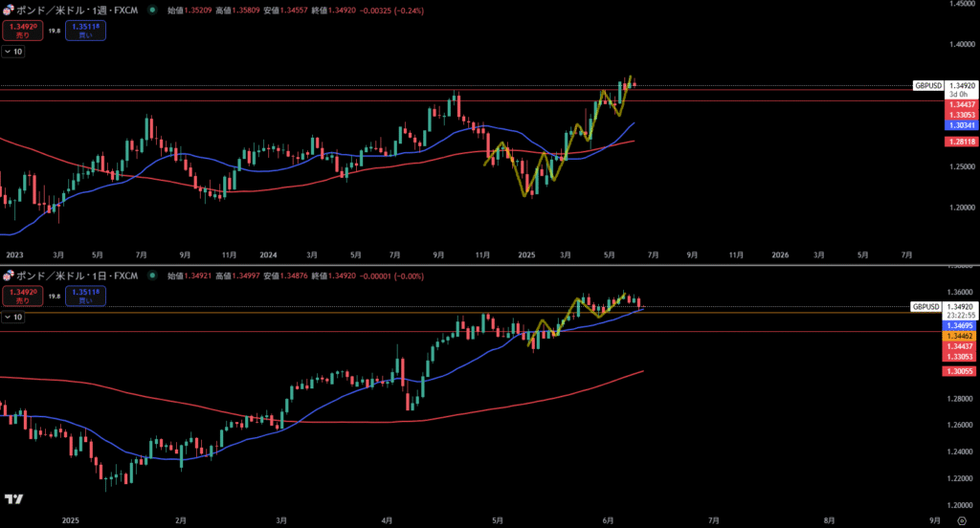Click the daily spread value 19.8
This screenshot has width=980, height=528.
[55, 297]
